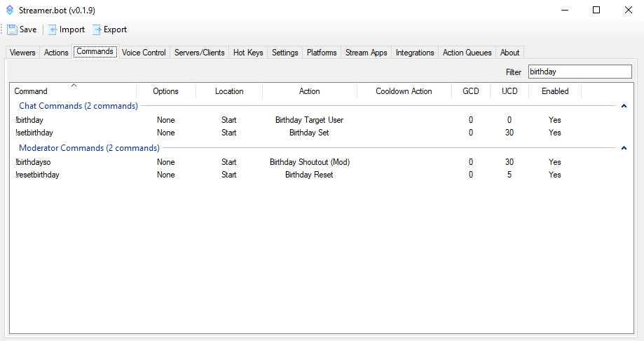Open the Platforms tab

pos(322,53)
